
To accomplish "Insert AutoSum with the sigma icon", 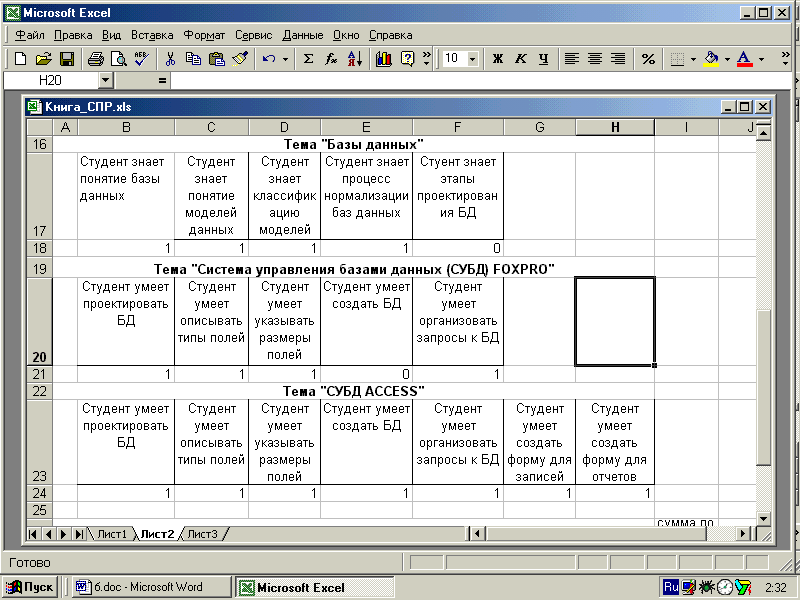I will tap(308, 59).
